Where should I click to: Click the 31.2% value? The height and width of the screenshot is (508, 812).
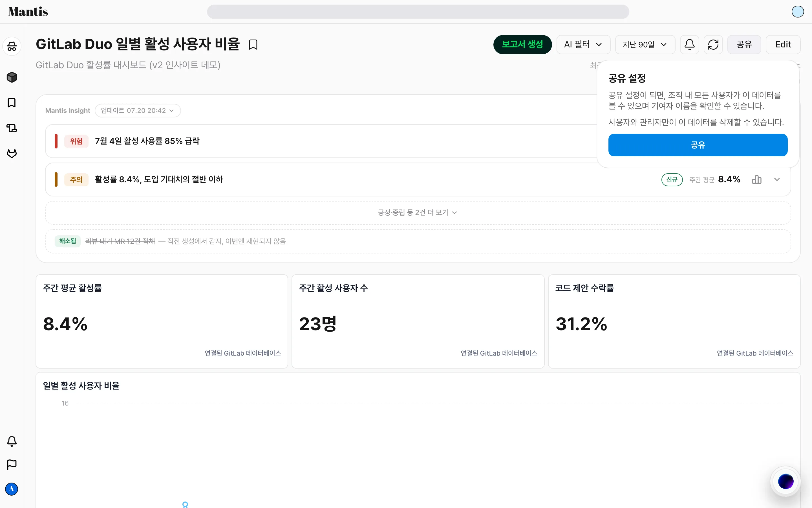pyautogui.click(x=581, y=324)
